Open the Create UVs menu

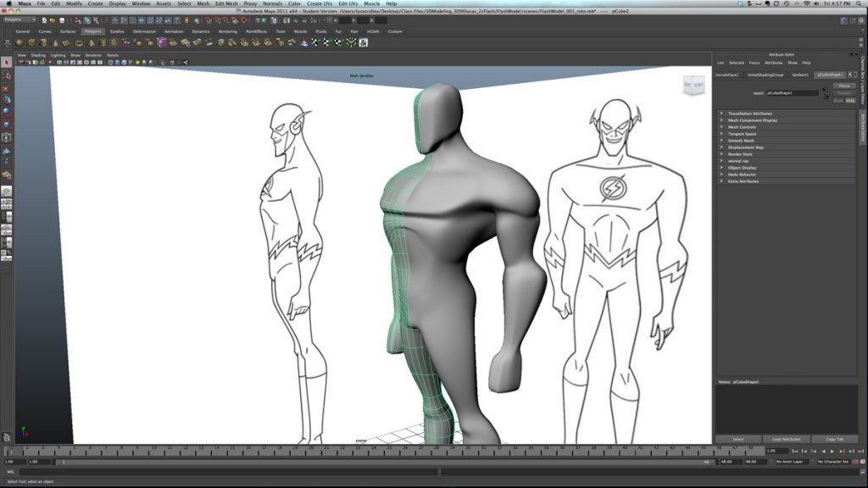coord(320,3)
